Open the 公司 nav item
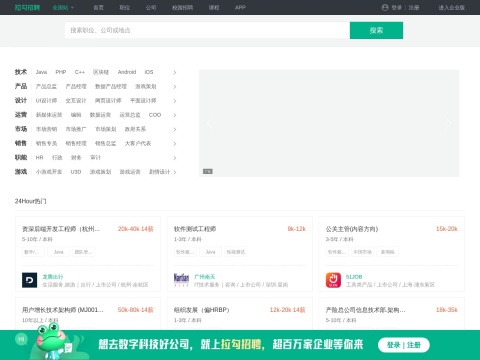 click(x=151, y=7)
